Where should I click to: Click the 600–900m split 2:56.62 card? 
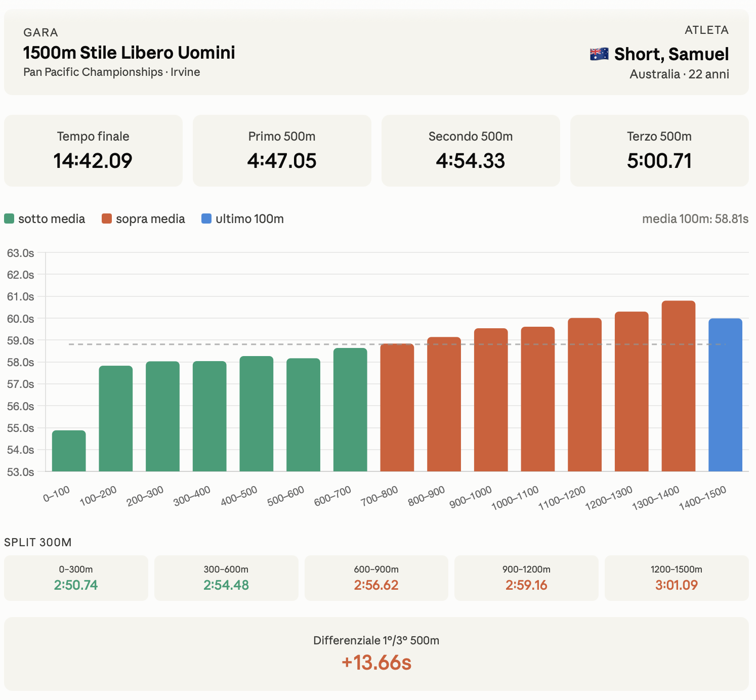[376, 578]
